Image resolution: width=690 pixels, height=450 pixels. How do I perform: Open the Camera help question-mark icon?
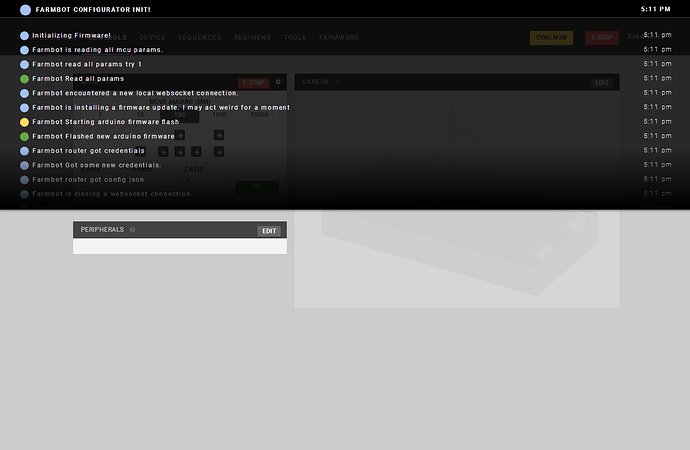click(338, 82)
